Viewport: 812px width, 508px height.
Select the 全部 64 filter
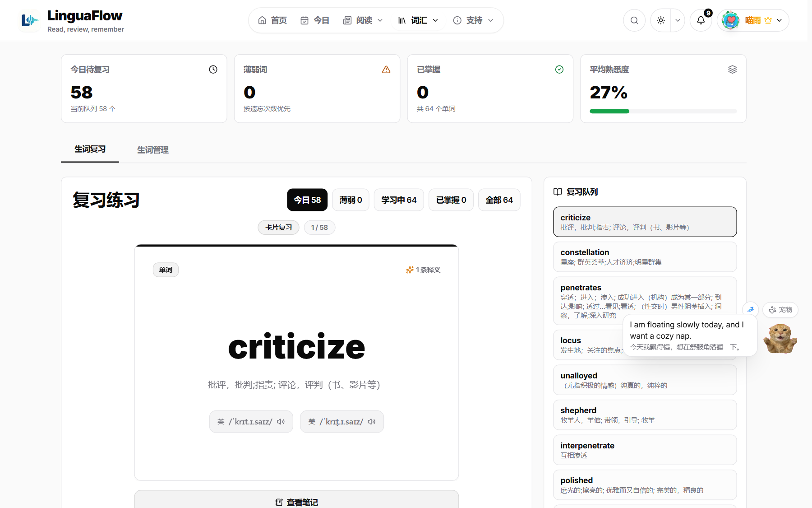click(499, 200)
